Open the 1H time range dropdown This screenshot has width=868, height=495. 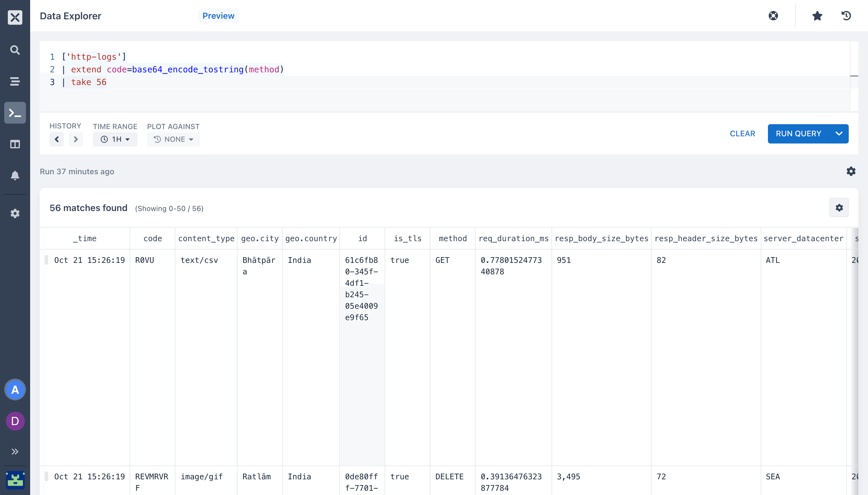(115, 139)
